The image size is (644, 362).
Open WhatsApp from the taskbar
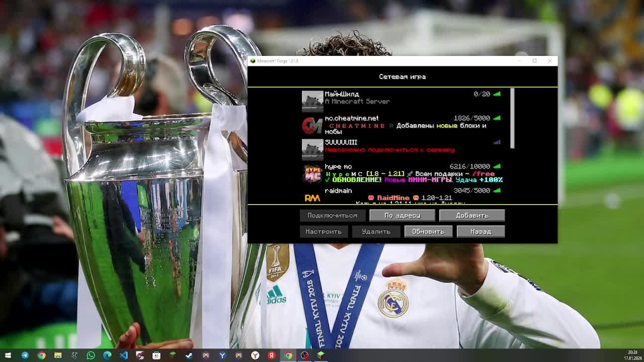pyautogui.click(x=91, y=355)
